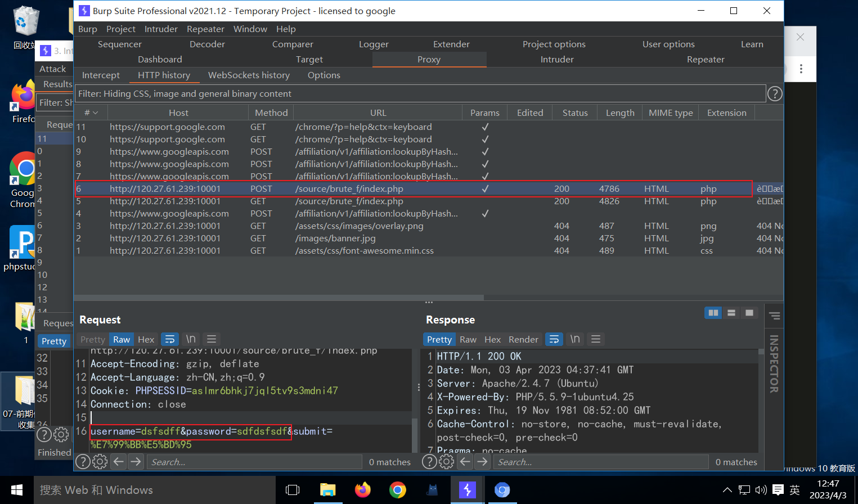The height and width of the screenshot is (504, 858).
Task: Open Task View in taskbar
Action: [293, 490]
